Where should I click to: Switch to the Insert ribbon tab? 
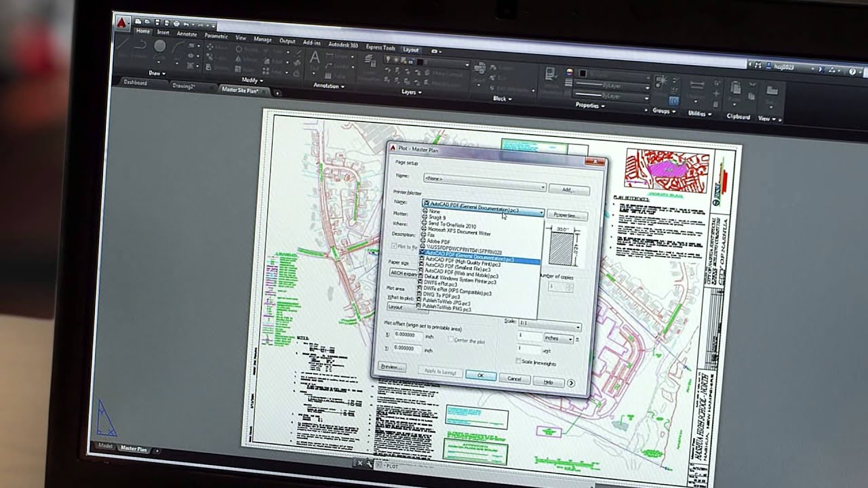click(163, 32)
